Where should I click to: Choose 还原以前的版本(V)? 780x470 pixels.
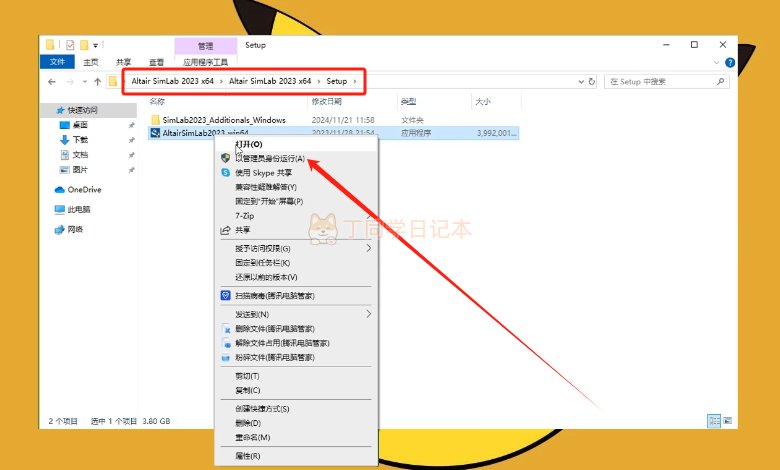(x=266, y=277)
